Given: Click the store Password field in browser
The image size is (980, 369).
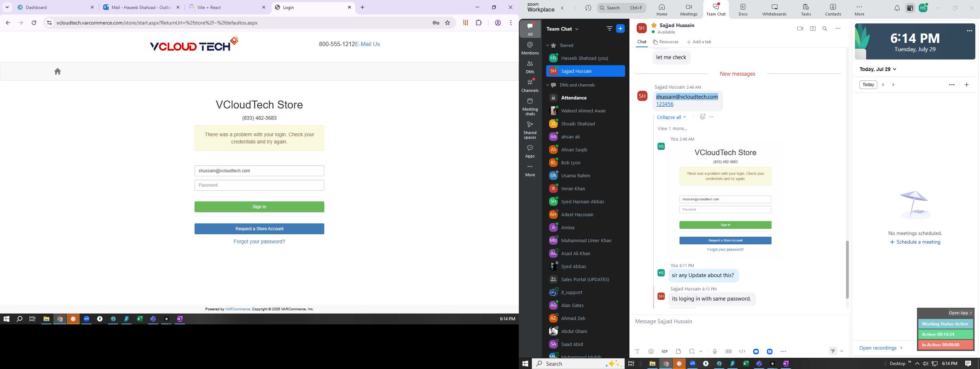Looking at the screenshot, I should pyautogui.click(x=259, y=185).
